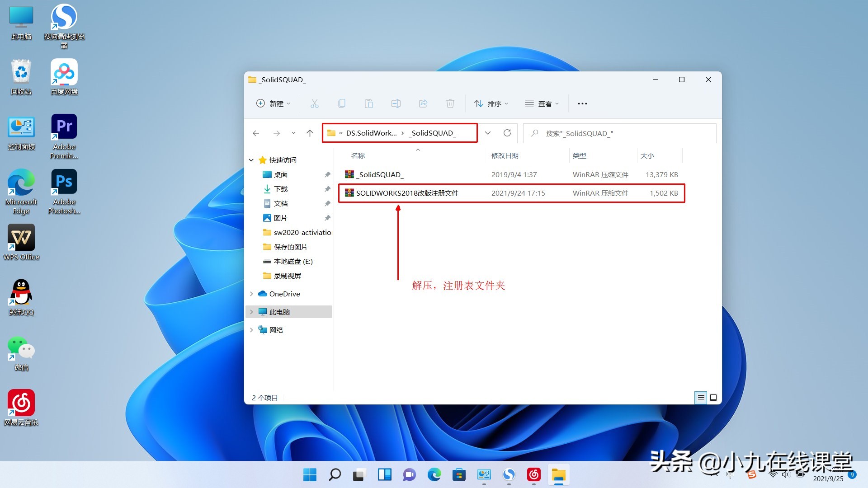This screenshot has width=868, height=488.
Task: Click the Refresh icon next to the address bar
Action: pos(507,133)
